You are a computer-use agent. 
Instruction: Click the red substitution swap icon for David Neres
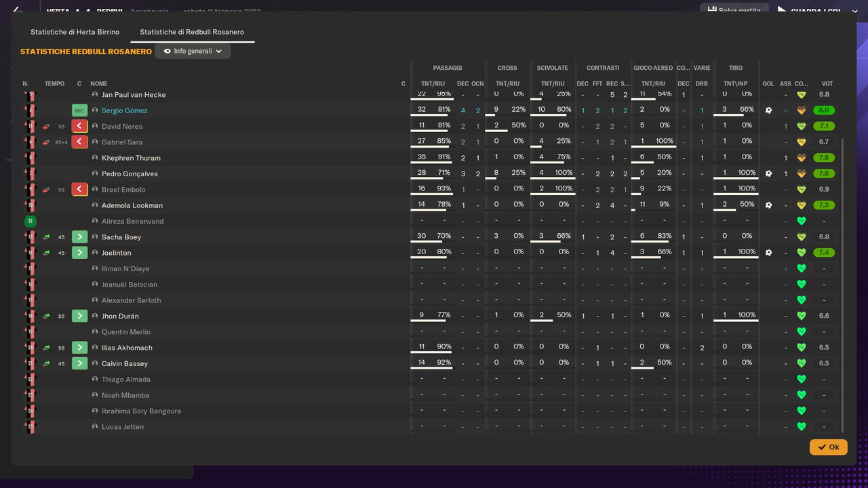click(46, 126)
